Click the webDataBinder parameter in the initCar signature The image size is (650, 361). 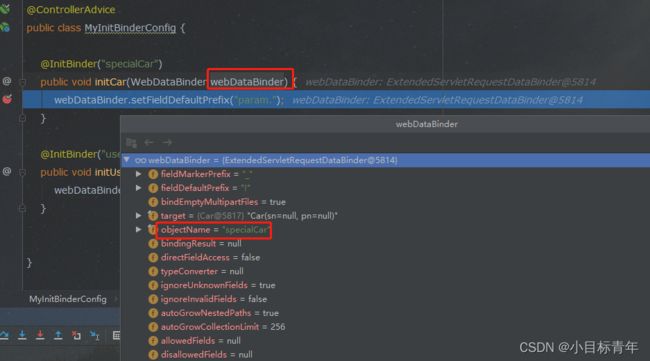pyautogui.click(x=247, y=82)
